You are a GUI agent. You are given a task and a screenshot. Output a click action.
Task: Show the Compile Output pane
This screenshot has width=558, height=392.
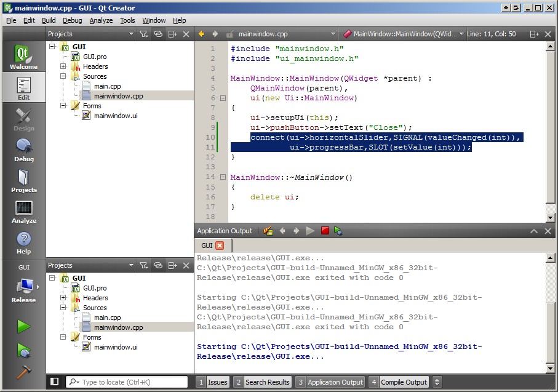pos(399,382)
